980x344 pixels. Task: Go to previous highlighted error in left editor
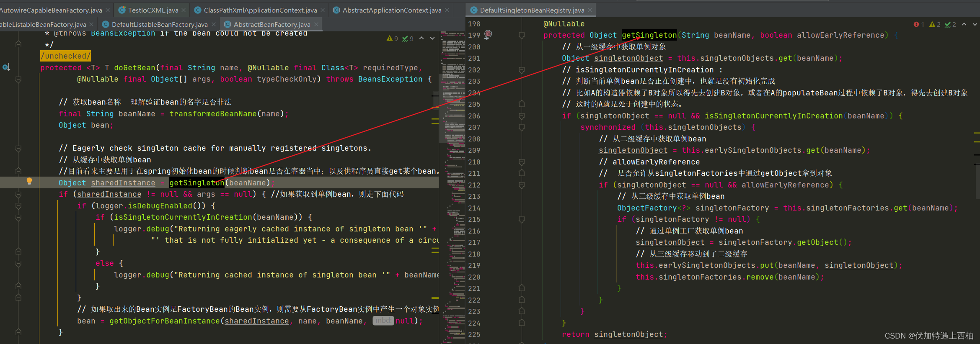click(421, 38)
